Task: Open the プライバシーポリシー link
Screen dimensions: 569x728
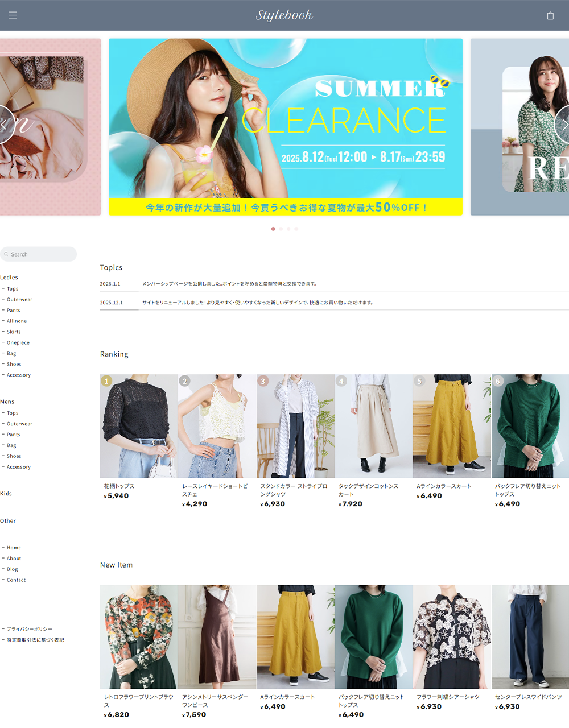Action: tap(30, 629)
